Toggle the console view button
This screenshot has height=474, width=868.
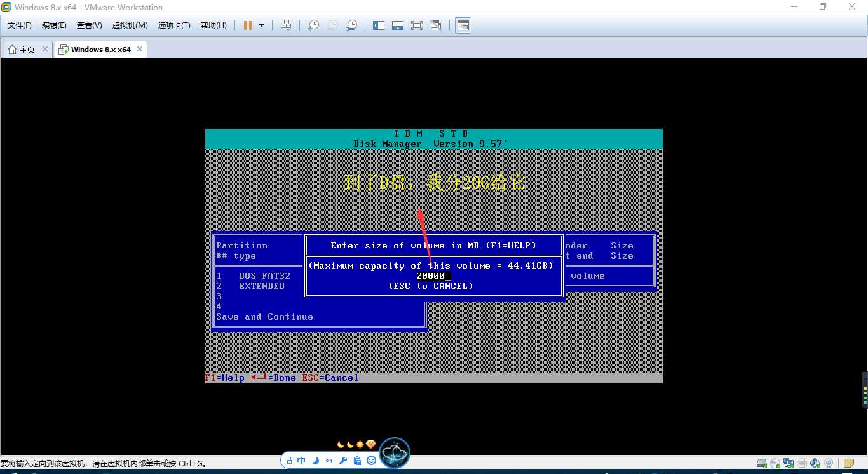pos(463,25)
